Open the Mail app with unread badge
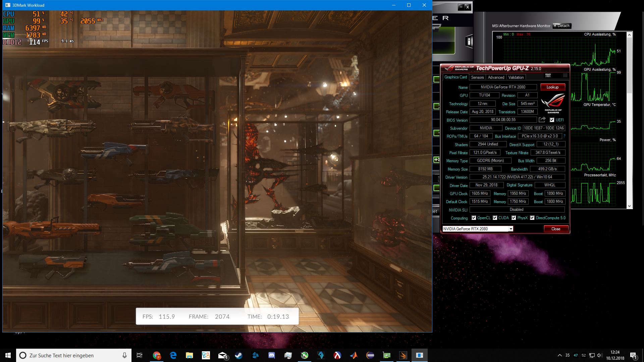The height and width of the screenshot is (362, 644). point(222,355)
